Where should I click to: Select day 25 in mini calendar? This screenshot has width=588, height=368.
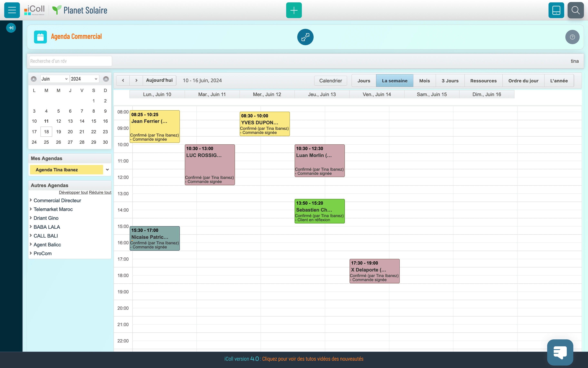tap(46, 142)
